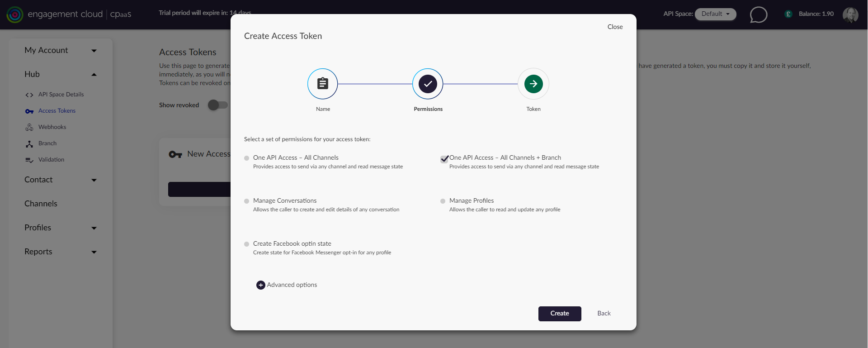868x348 pixels.
Task: Click the Hub menu label
Action: tap(32, 74)
